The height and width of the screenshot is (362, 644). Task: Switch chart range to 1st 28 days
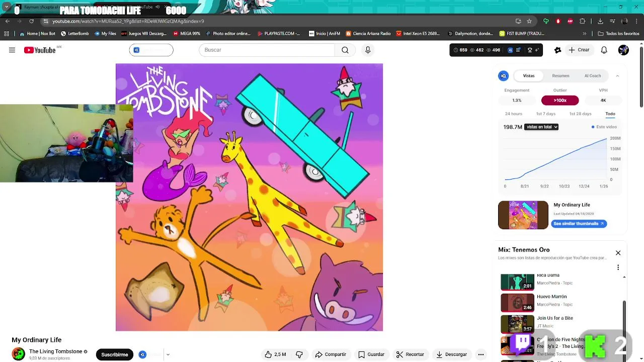click(x=580, y=114)
